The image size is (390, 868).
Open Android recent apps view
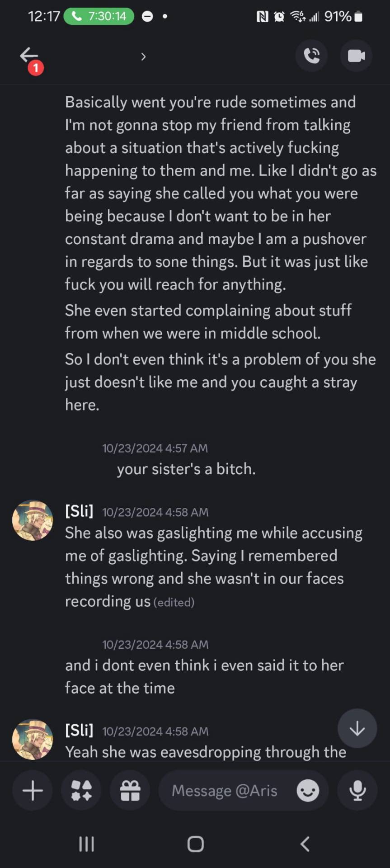click(x=86, y=844)
